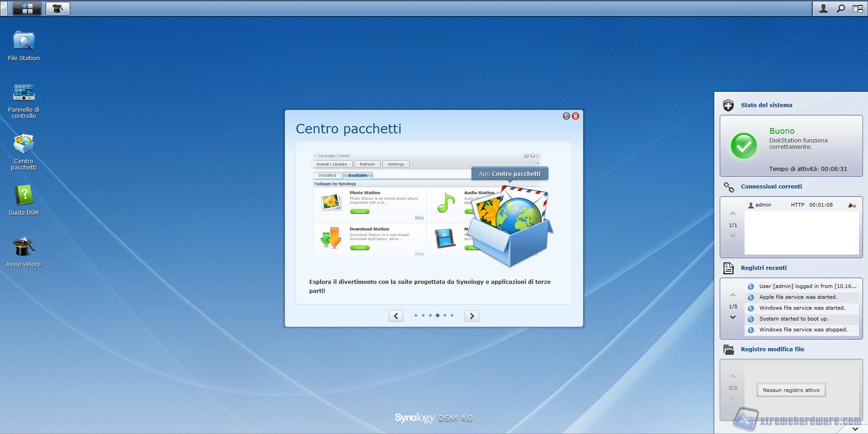
Task: Open Pannello di controllo icon
Action: (x=24, y=93)
